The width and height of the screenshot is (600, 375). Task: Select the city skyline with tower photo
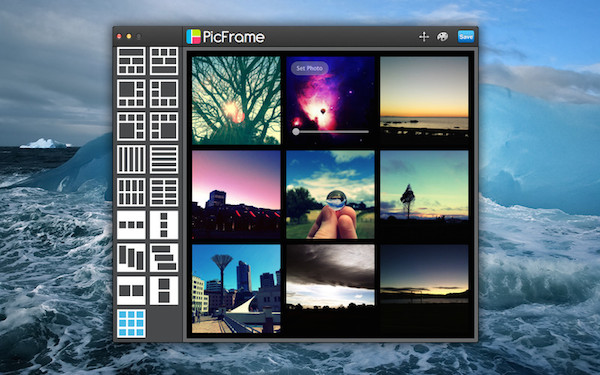coord(236,289)
